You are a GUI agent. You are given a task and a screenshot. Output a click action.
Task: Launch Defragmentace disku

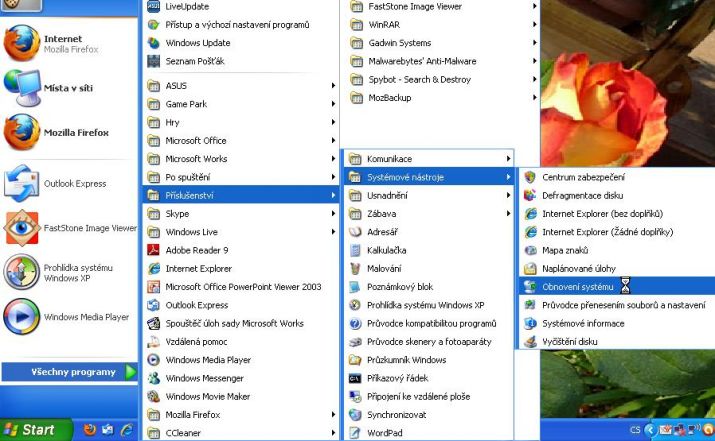click(617, 195)
